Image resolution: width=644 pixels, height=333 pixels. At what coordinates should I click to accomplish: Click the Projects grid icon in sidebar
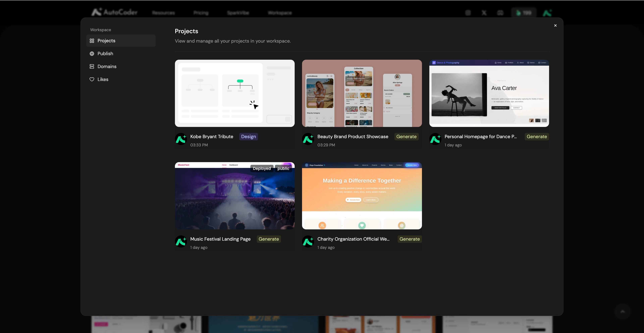pyautogui.click(x=92, y=41)
